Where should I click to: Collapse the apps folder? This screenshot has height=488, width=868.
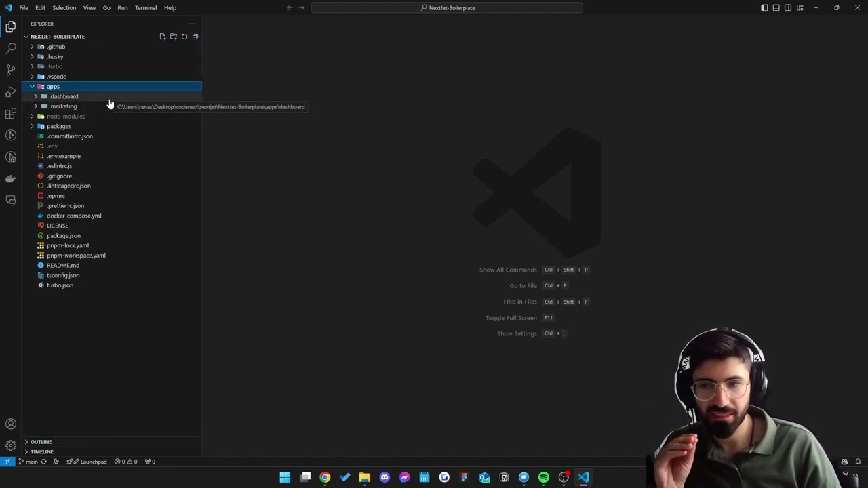coord(112,87)
